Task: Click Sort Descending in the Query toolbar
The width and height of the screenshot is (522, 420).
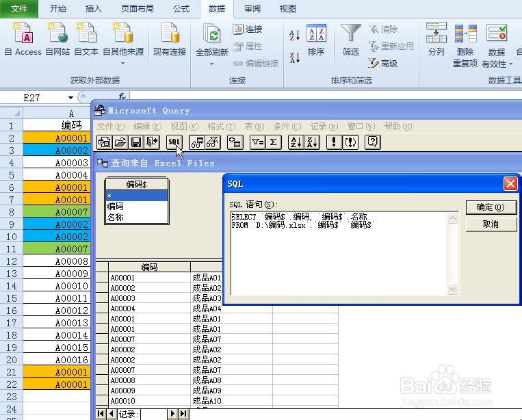Action: click(312, 142)
